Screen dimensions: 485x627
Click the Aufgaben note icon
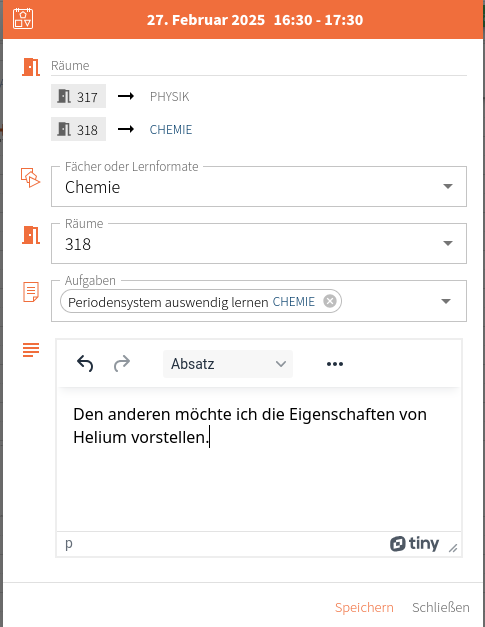tap(31, 292)
